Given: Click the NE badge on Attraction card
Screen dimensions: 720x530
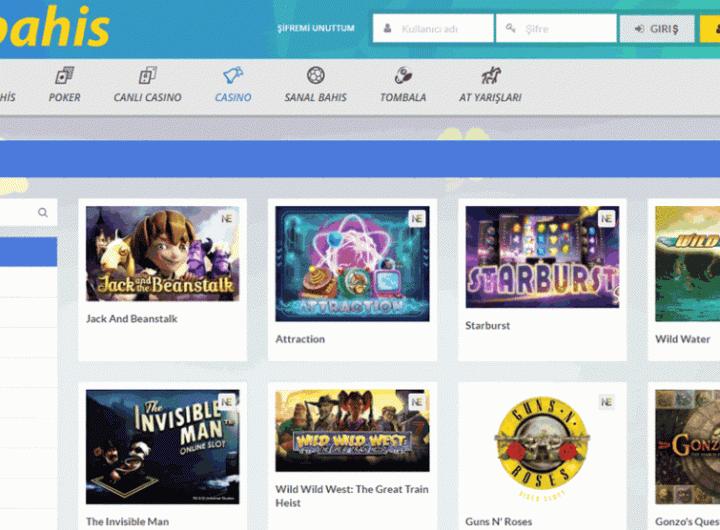Looking at the screenshot, I should (x=416, y=219).
